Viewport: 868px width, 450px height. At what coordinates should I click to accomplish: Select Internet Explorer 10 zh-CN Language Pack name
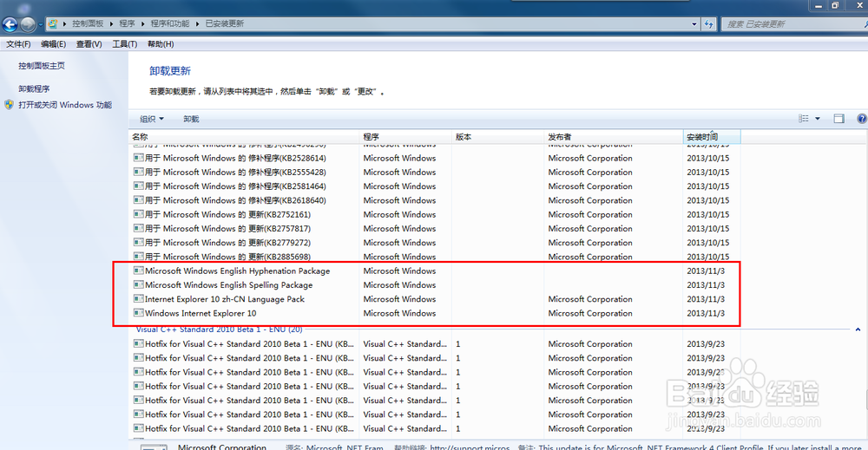(x=225, y=299)
